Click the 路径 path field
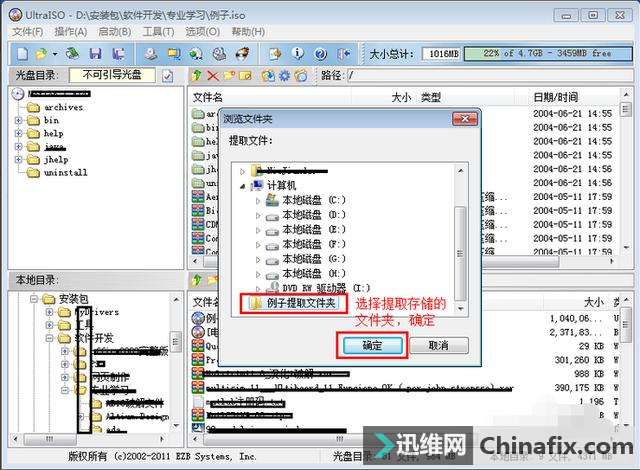Viewport: 640px width, 470px height. 490,75
